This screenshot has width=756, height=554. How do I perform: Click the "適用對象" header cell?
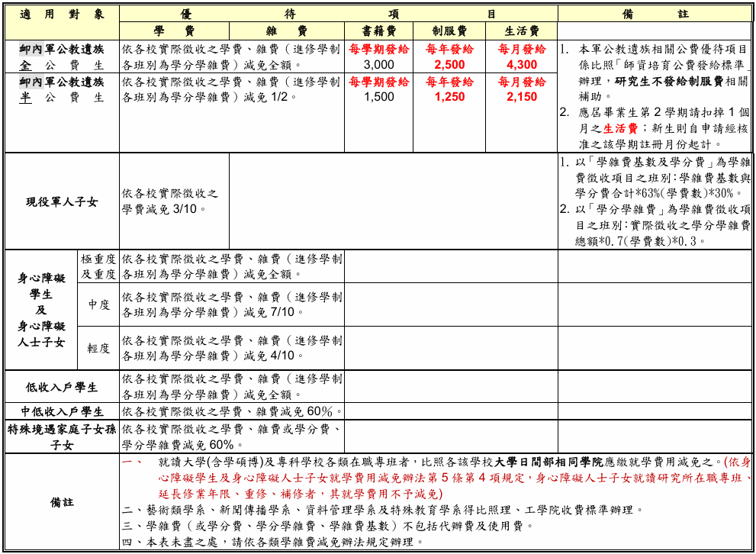[x=63, y=22]
